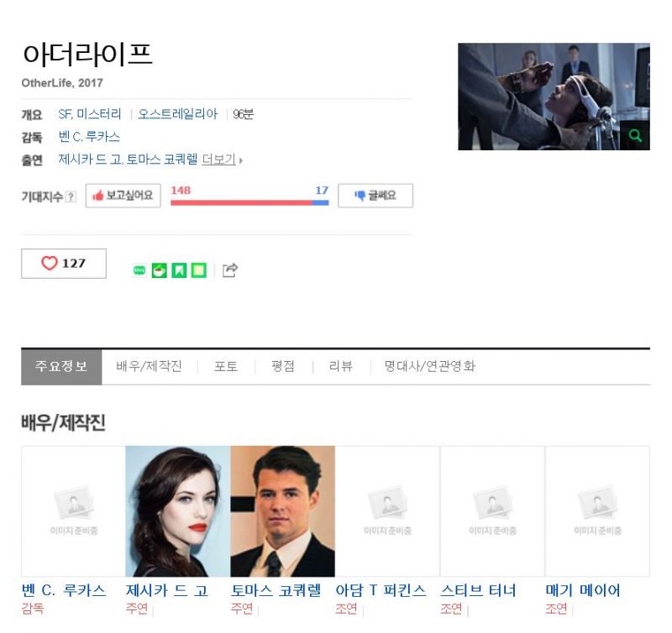Screen dimensions: 672x633
Task: Share to Naver cafe using the cup icon
Action: (x=160, y=270)
